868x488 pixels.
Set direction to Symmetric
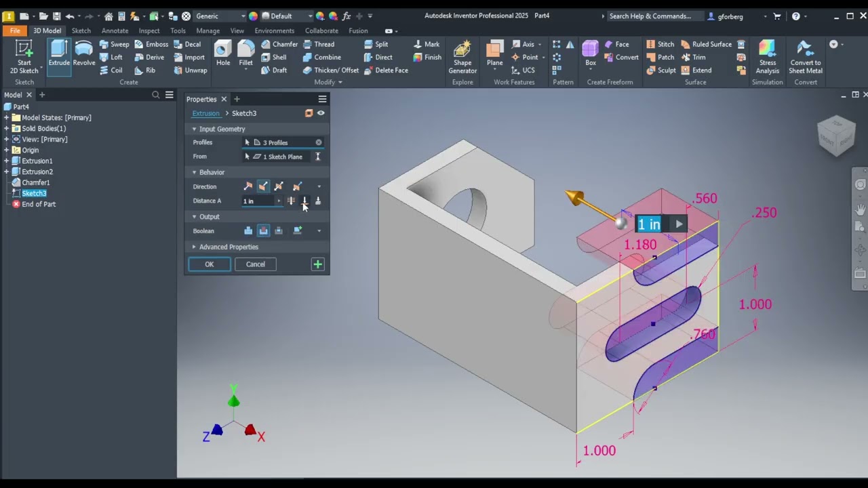tap(279, 186)
